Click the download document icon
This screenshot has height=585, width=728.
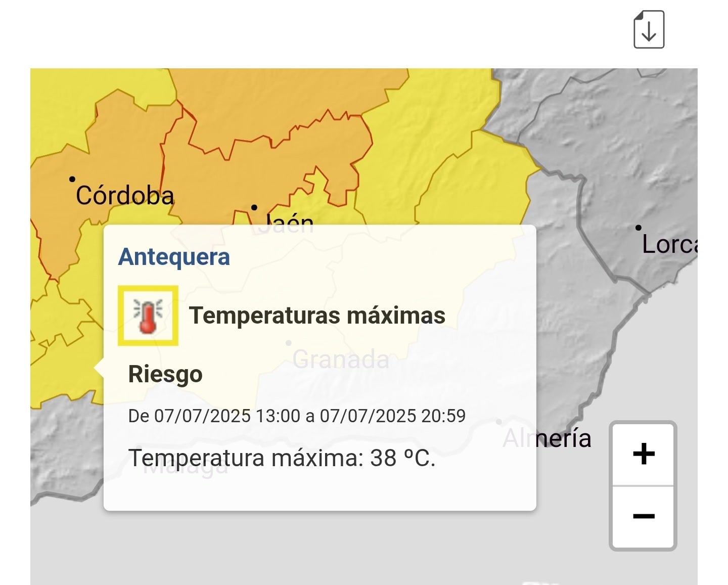click(649, 29)
